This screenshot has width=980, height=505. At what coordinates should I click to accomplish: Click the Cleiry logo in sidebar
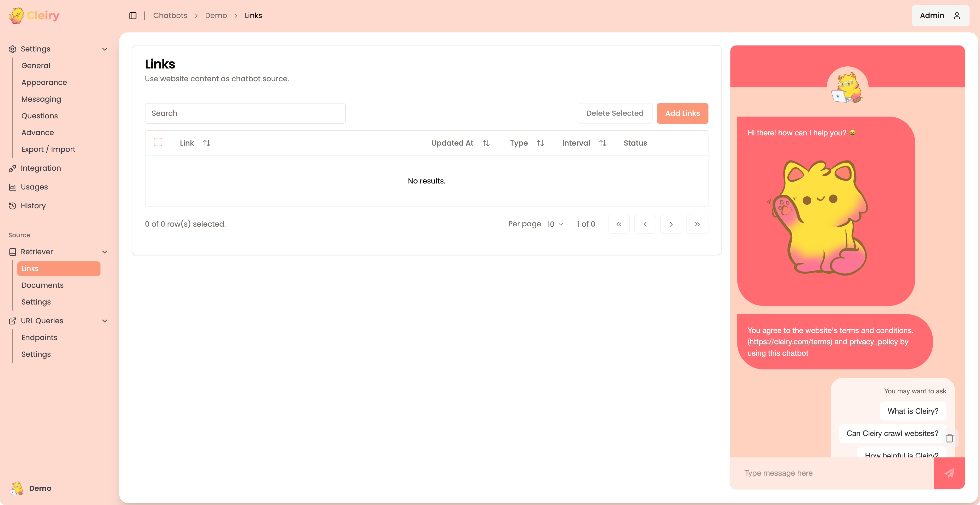pyautogui.click(x=34, y=16)
